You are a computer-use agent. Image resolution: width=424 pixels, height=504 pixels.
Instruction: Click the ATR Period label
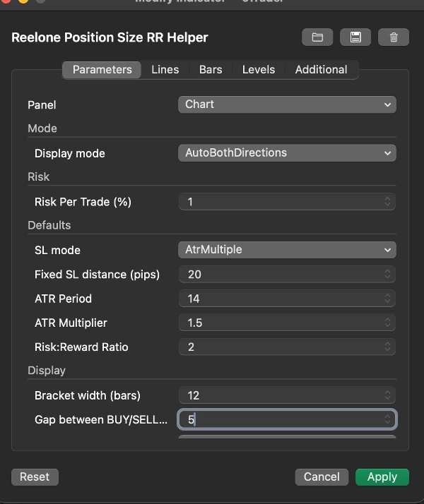[63, 299]
